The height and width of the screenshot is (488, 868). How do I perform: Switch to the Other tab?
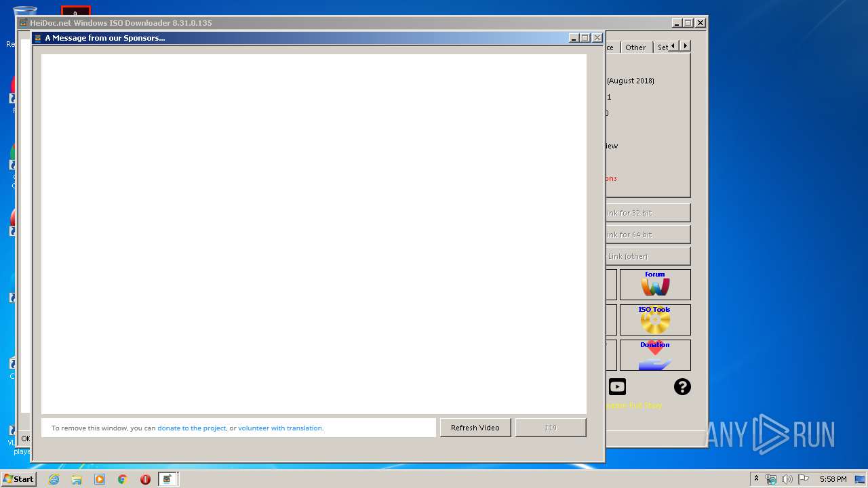[635, 47]
